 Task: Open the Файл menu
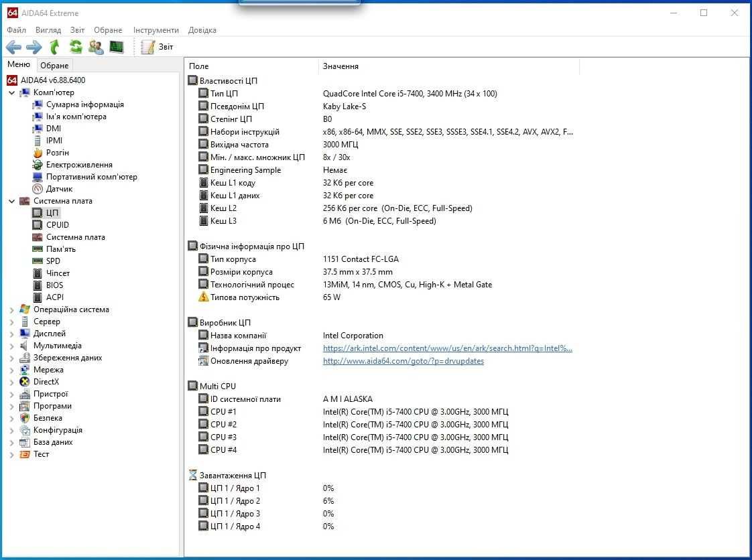(x=16, y=29)
